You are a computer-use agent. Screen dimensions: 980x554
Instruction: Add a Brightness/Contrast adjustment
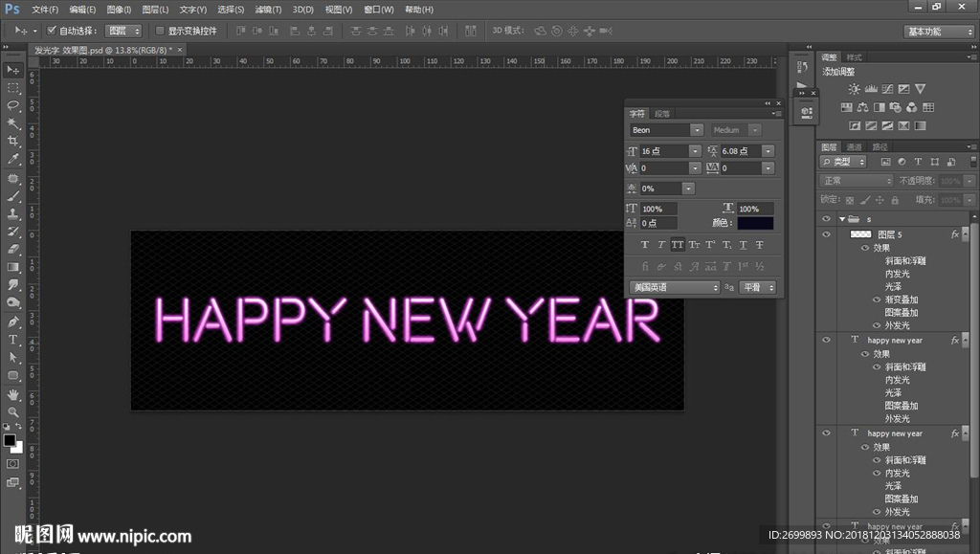tap(854, 89)
